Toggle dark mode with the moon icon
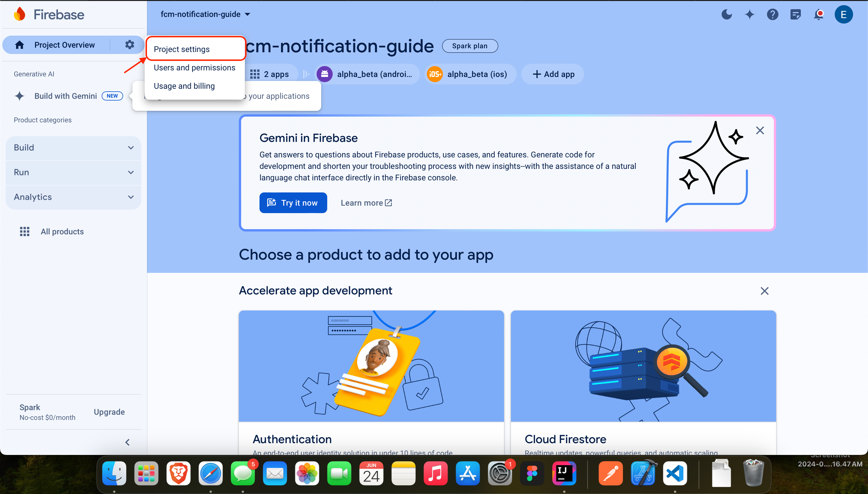Image resolution: width=868 pixels, height=494 pixels. pos(726,14)
